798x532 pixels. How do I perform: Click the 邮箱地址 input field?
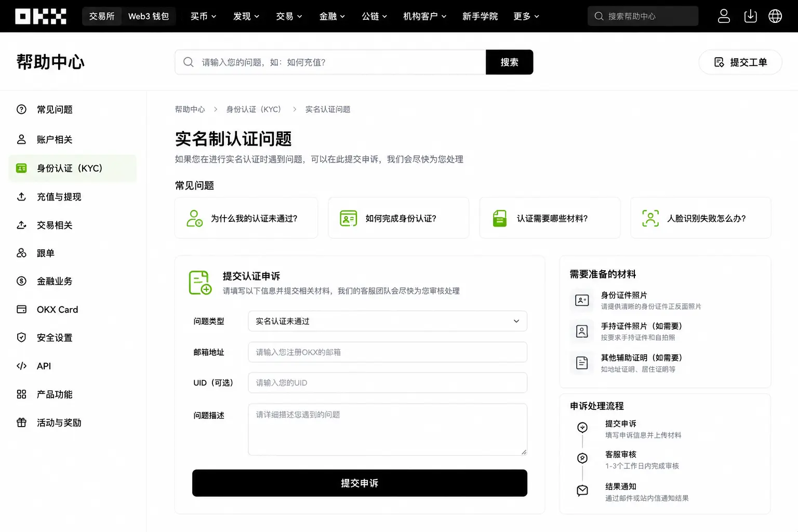pyautogui.click(x=388, y=352)
